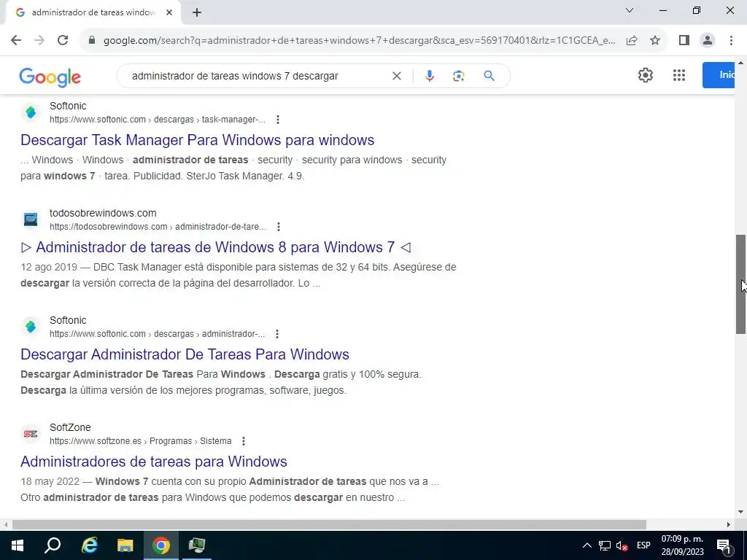Click the Softonic favicon of task-manager result

tap(31, 112)
